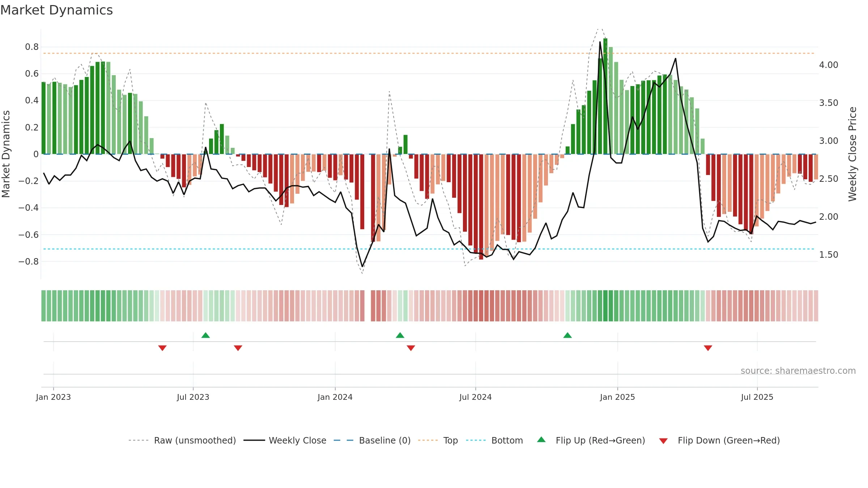Click the black Weekly Close line sample in legend
868x488 pixels.
click(254, 440)
